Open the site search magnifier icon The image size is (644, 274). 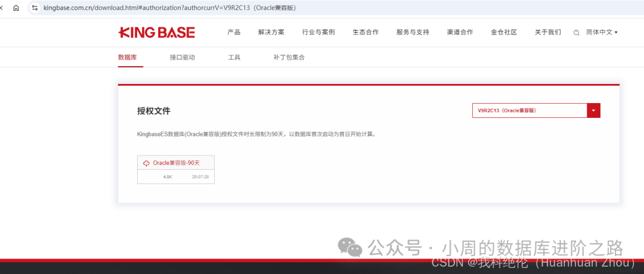tap(576, 33)
